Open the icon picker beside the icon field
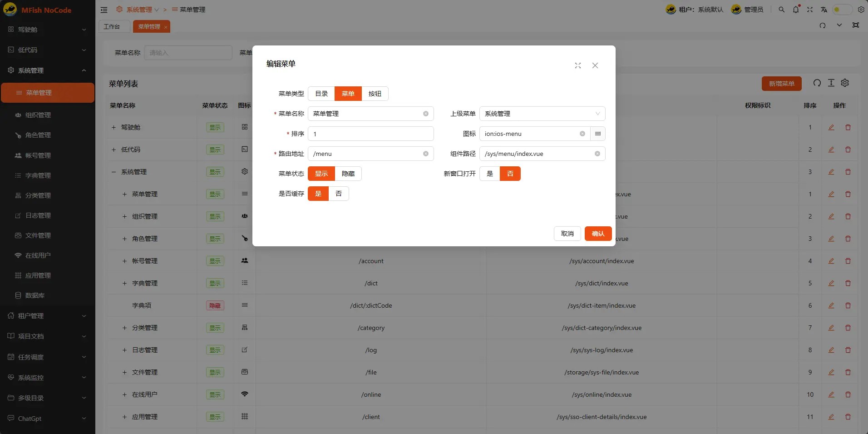868x434 pixels. [598, 134]
